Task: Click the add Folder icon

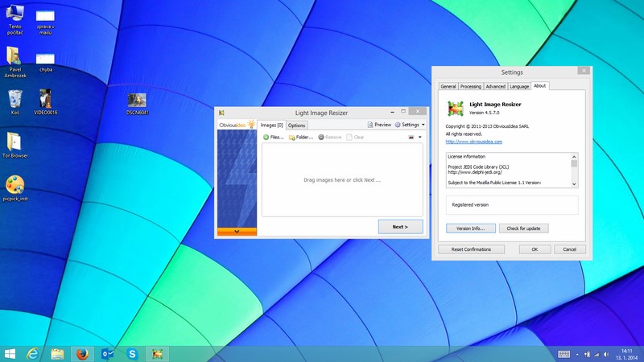Action: 291,138
